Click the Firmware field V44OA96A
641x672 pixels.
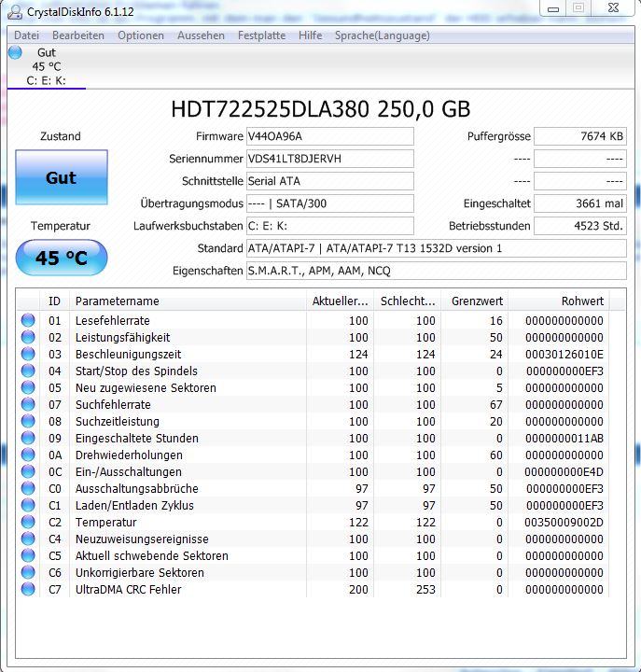click(330, 136)
